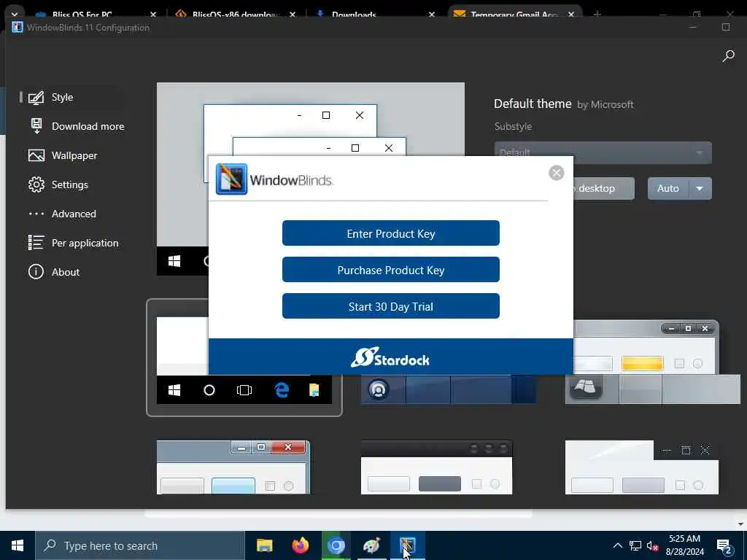
Task: Click the Auto button
Action: point(667,189)
